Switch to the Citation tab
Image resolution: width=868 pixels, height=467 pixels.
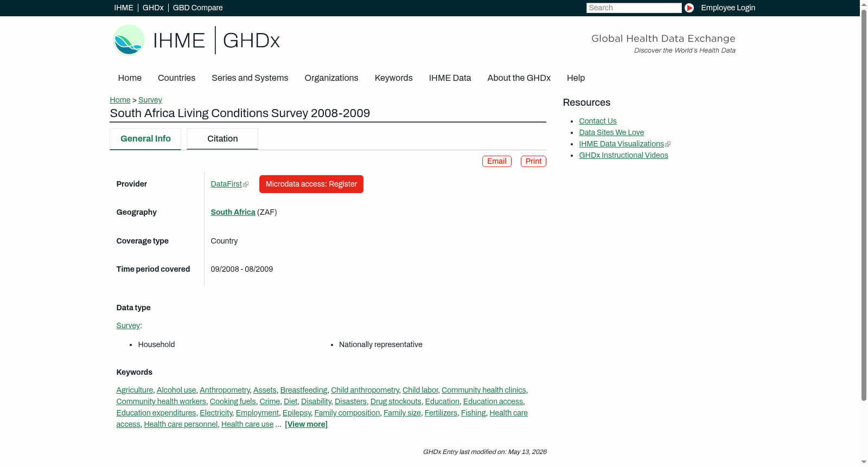(222, 139)
